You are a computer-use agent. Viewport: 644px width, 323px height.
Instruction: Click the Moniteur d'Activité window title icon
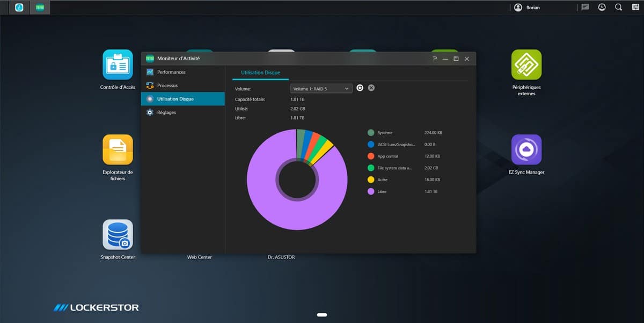click(x=150, y=59)
